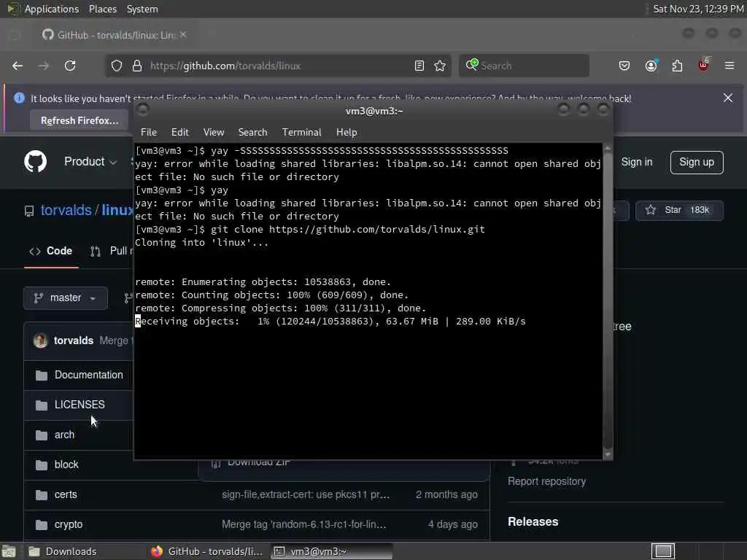This screenshot has width=747, height=560.
Task: Open the Firefox hamburger menu
Action: pos(729,65)
